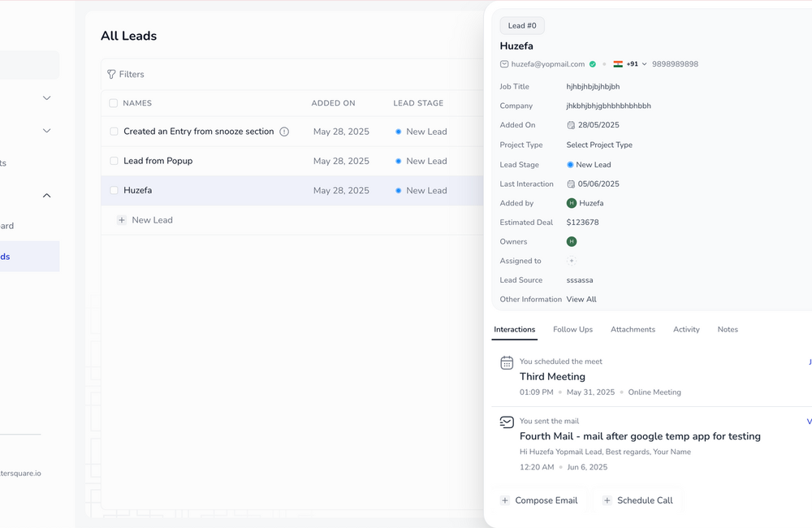Open the Notes tab
This screenshot has height=528, width=812.
pyautogui.click(x=728, y=330)
